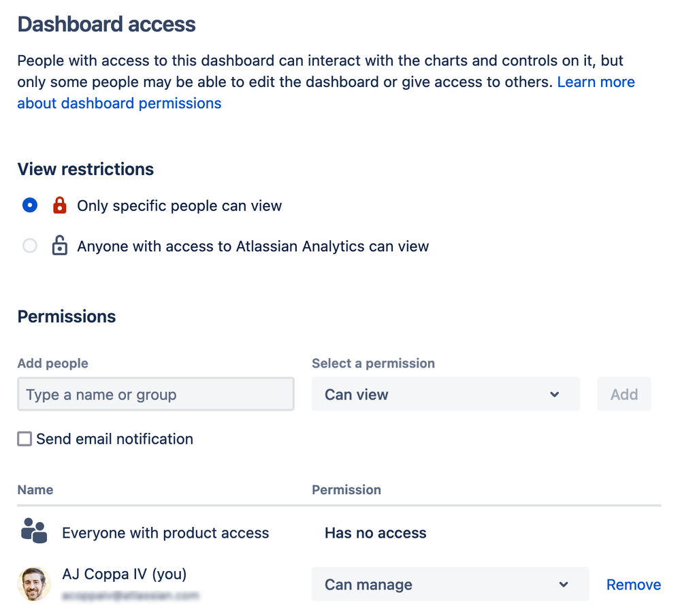Click the open padlock icon
680x616 pixels.
click(x=60, y=246)
